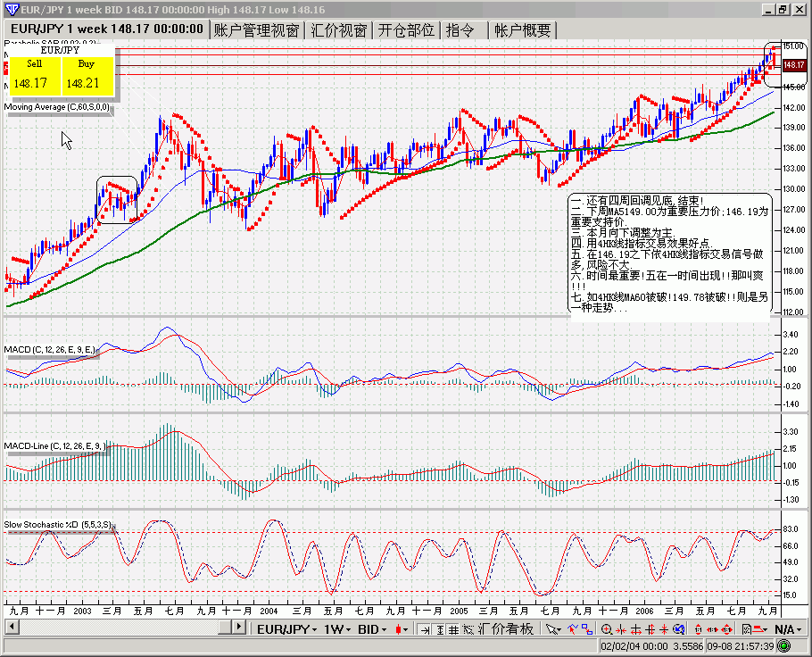Click the 汇价看板 toolbar button

pyautogui.click(x=505, y=629)
